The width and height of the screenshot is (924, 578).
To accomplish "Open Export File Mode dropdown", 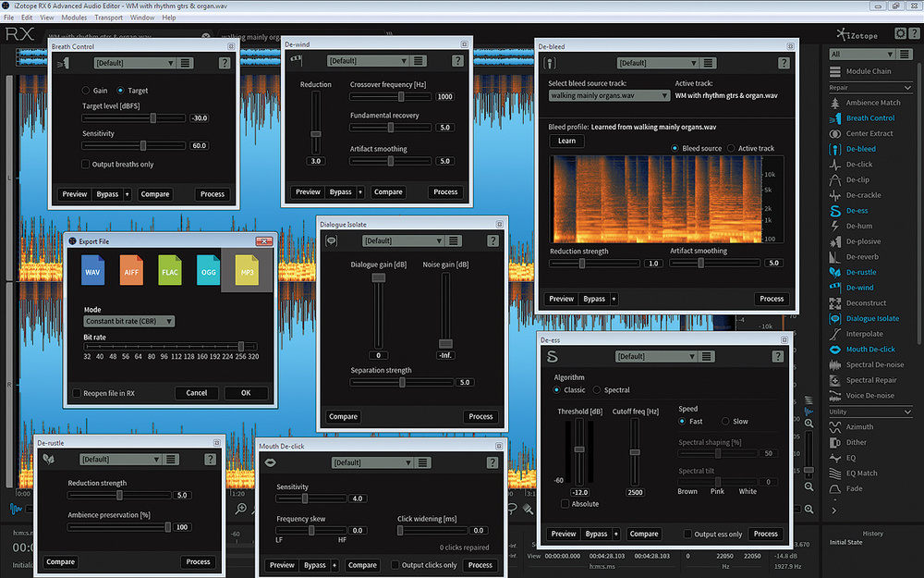I will pos(128,321).
